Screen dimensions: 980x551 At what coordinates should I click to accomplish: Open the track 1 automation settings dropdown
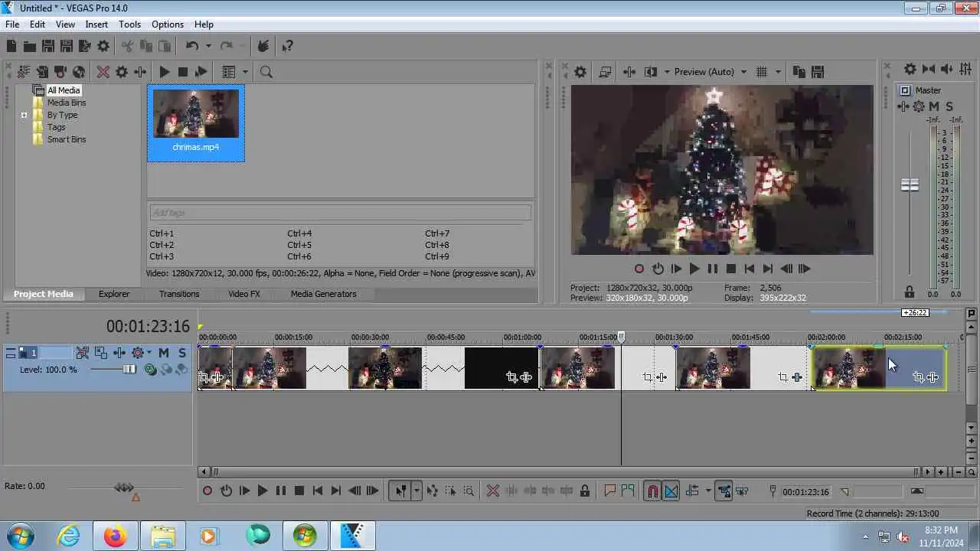click(149, 353)
